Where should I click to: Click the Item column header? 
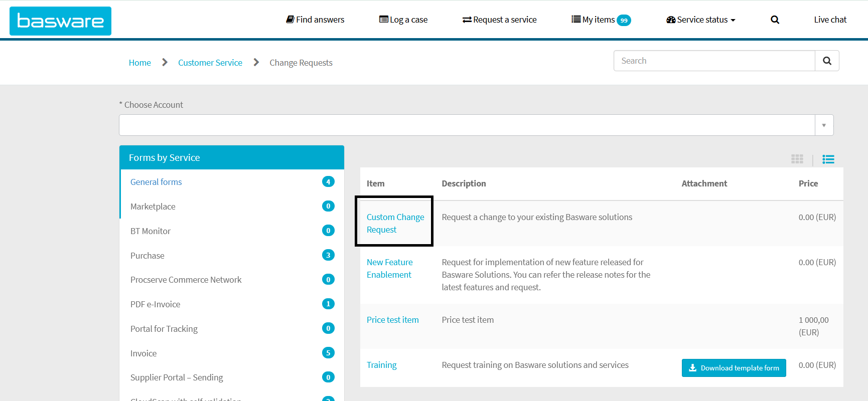pos(376,183)
